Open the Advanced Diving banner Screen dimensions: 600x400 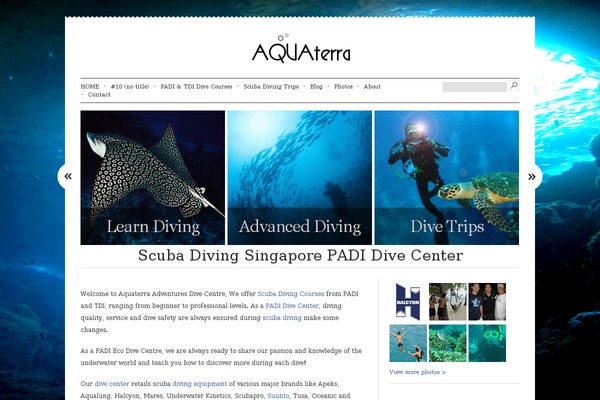[x=300, y=178]
